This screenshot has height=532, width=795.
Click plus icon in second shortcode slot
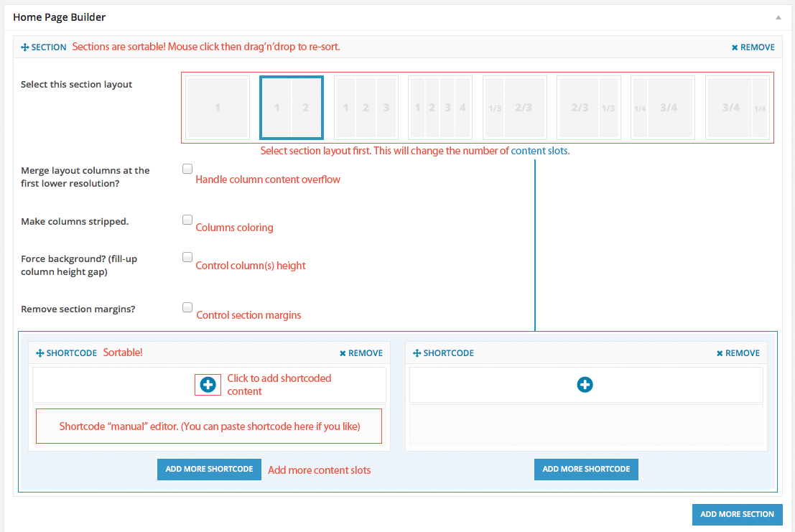(x=585, y=385)
